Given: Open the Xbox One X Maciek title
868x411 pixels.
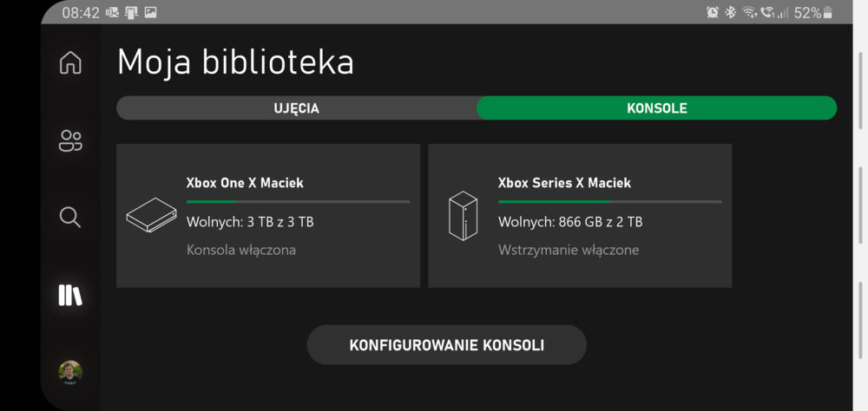Looking at the screenshot, I should [245, 183].
